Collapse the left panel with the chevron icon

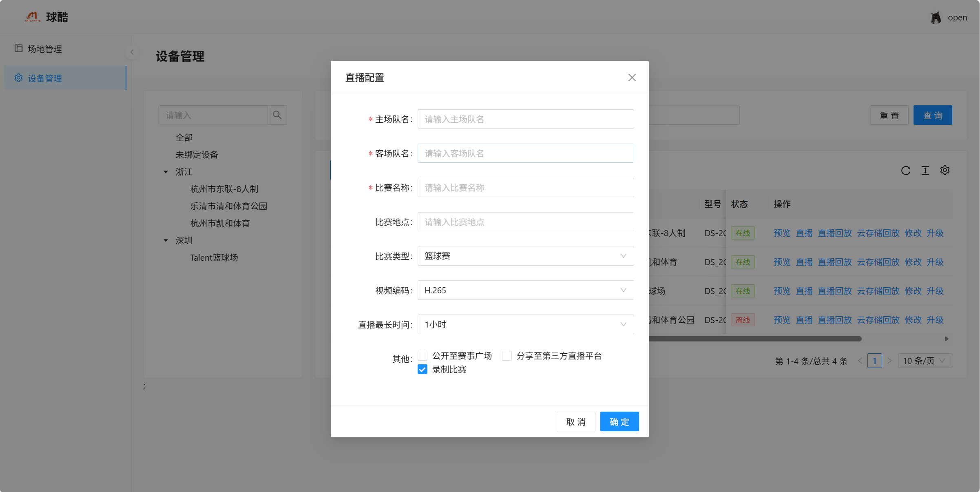[132, 52]
